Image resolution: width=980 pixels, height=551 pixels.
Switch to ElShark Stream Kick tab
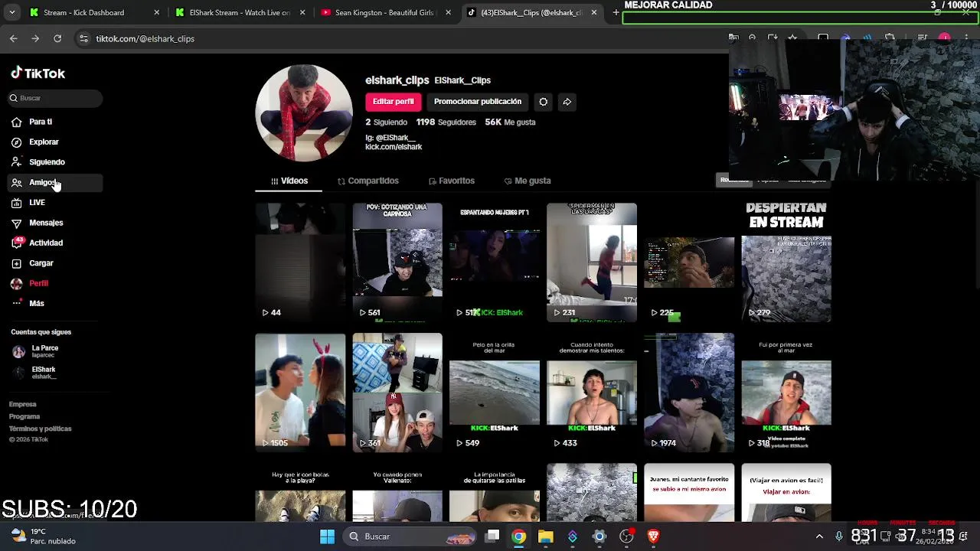[239, 12]
